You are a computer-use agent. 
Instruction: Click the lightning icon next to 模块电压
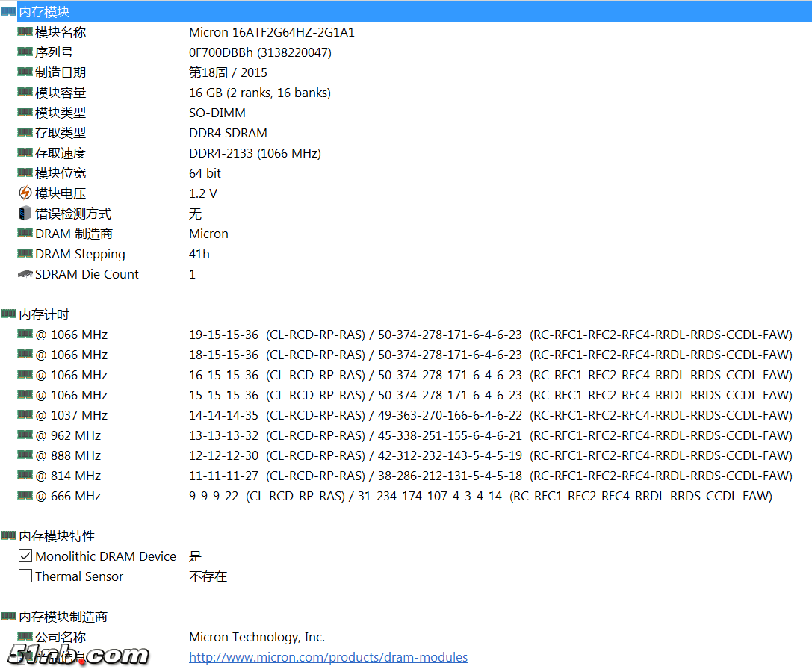click(25, 193)
